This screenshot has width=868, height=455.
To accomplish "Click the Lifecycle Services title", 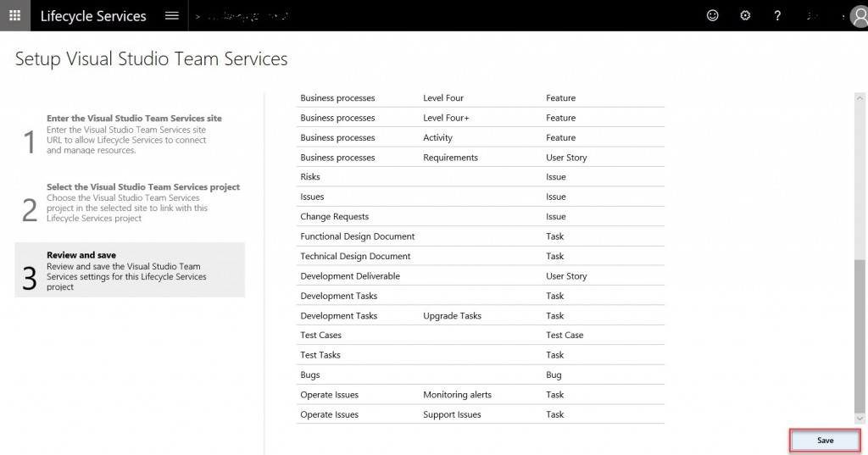I will coord(93,16).
